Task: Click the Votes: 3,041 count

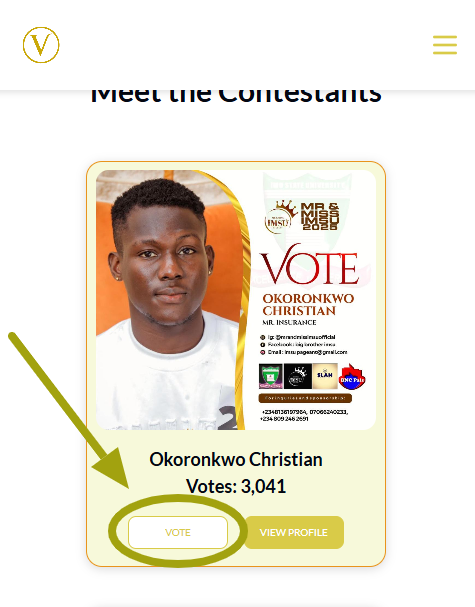Action: tap(236, 486)
